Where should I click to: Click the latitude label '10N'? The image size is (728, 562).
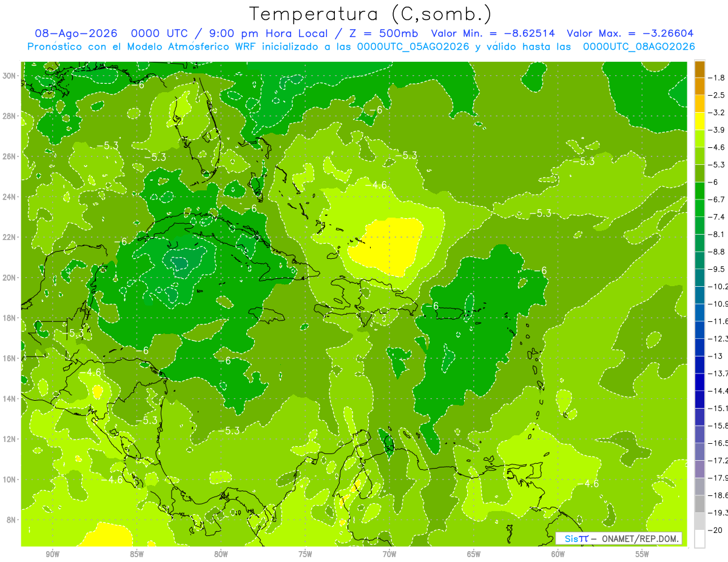pos(10,480)
